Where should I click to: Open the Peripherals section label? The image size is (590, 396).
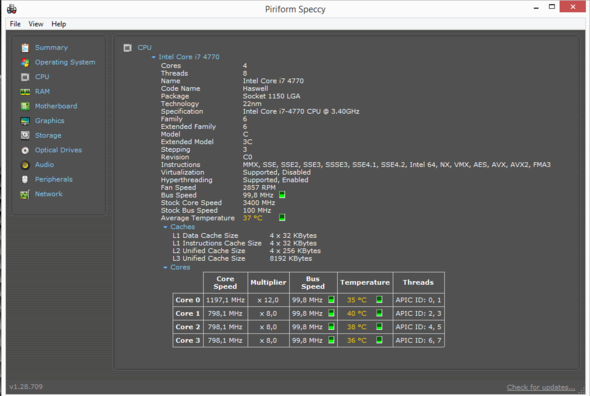tap(54, 180)
